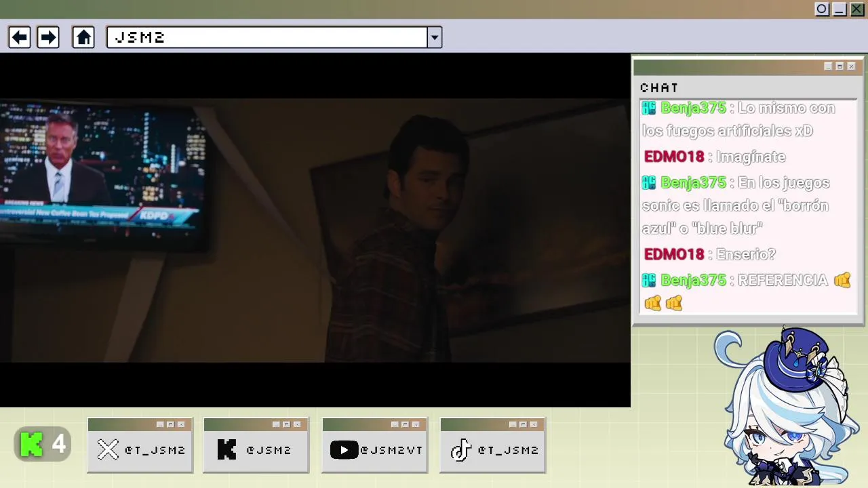The width and height of the screenshot is (868, 488).
Task: Close the CHAT panel window
Action: click(x=851, y=66)
